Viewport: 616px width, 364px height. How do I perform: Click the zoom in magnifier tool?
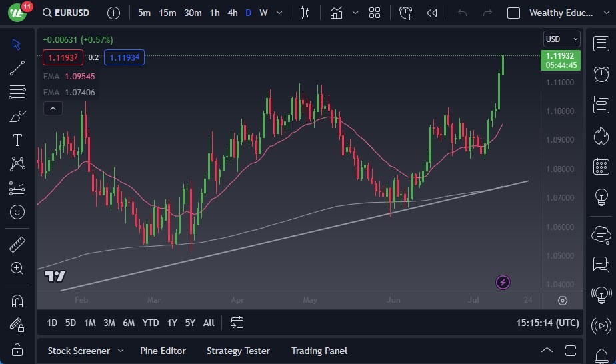(17, 268)
